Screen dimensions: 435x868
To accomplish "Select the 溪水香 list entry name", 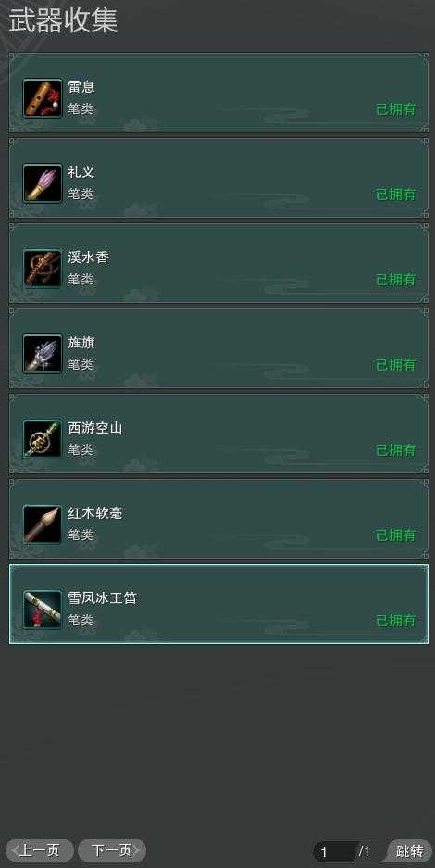I will tap(89, 258).
